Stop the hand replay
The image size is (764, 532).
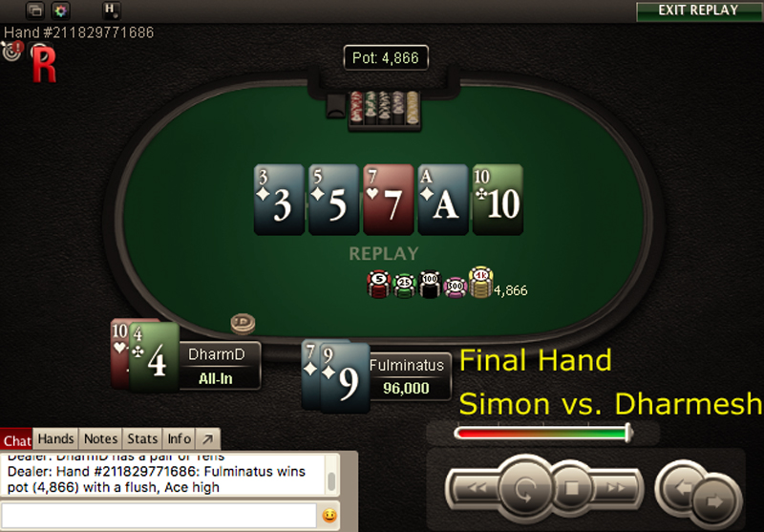(571, 488)
